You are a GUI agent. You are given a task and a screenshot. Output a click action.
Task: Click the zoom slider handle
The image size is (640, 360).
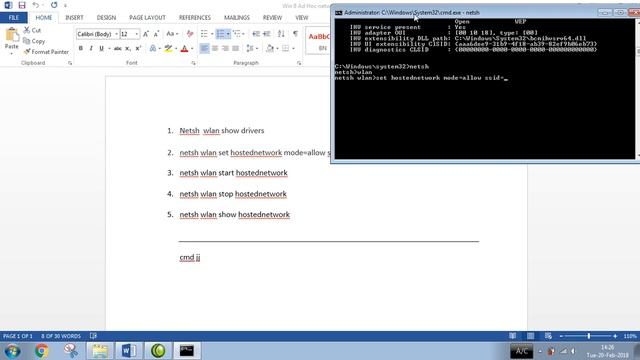pos(589,336)
